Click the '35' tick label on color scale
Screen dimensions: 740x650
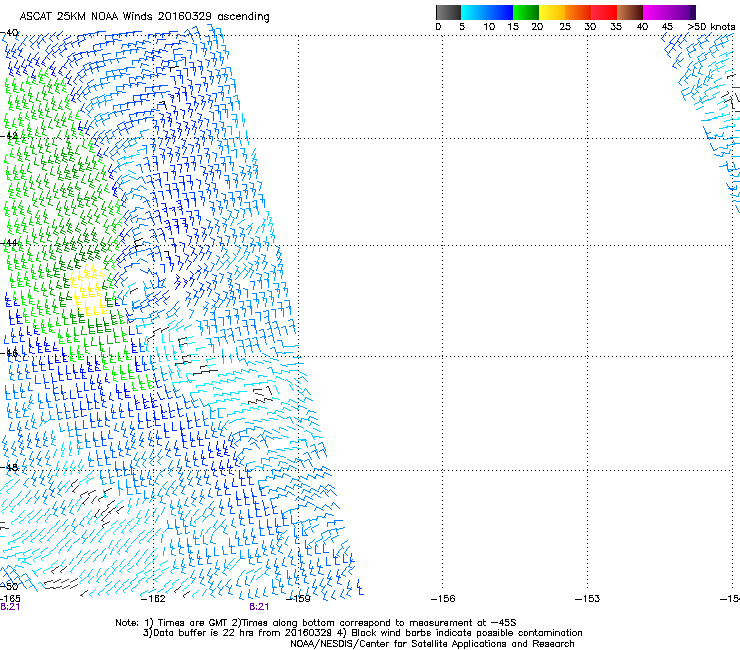[616, 27]
